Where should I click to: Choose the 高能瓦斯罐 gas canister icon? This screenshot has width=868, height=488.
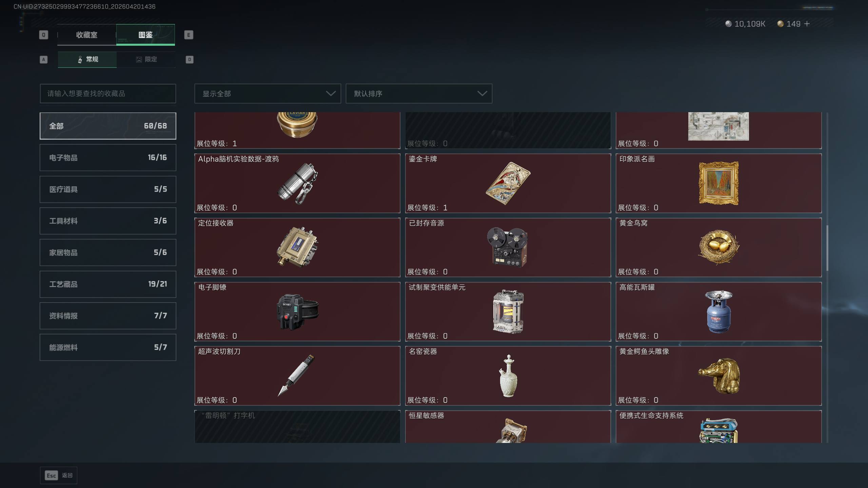718,311
